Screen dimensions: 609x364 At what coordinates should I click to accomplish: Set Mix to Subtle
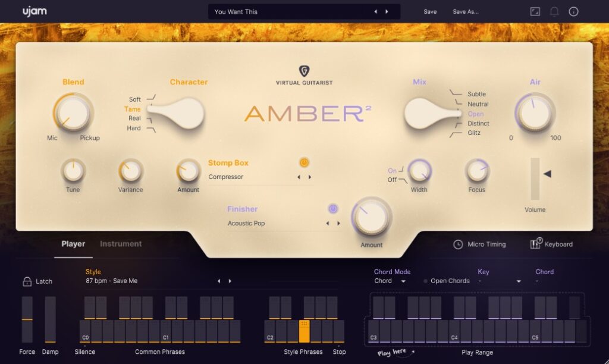point(476,94)
